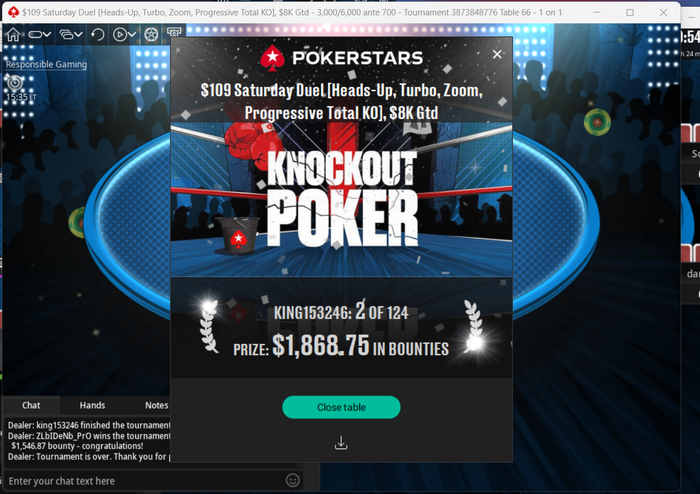The image size is (700, 494).
Task: Click the target challenge icon above clock
Action: (14, 82)
